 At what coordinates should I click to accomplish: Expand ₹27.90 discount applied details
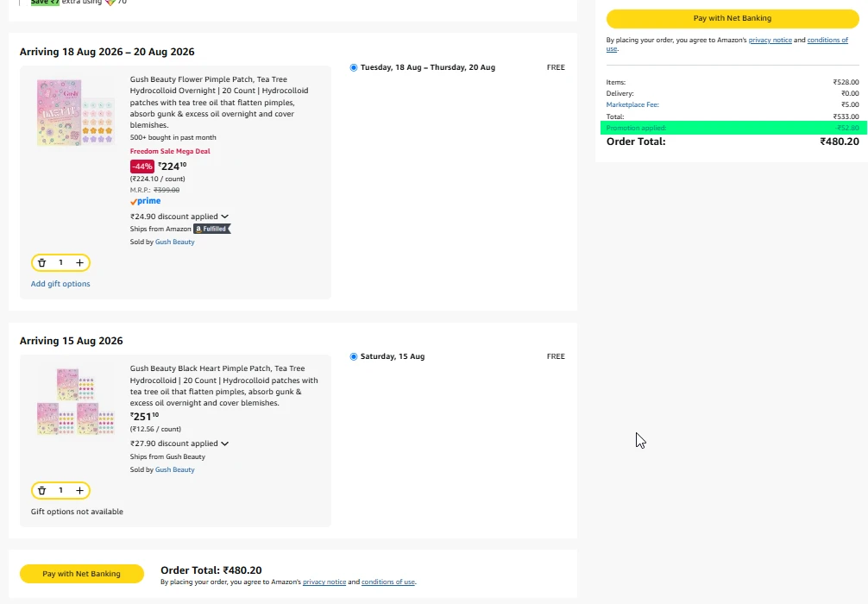tap(179, 444)
